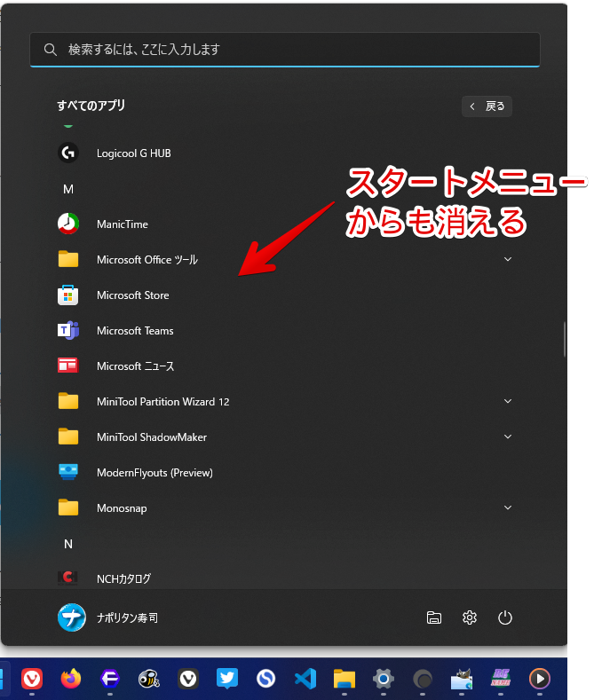Open Twitter app in the taskbar
The width and height of the screenshot is (594, 700).
tap(227, 679)
